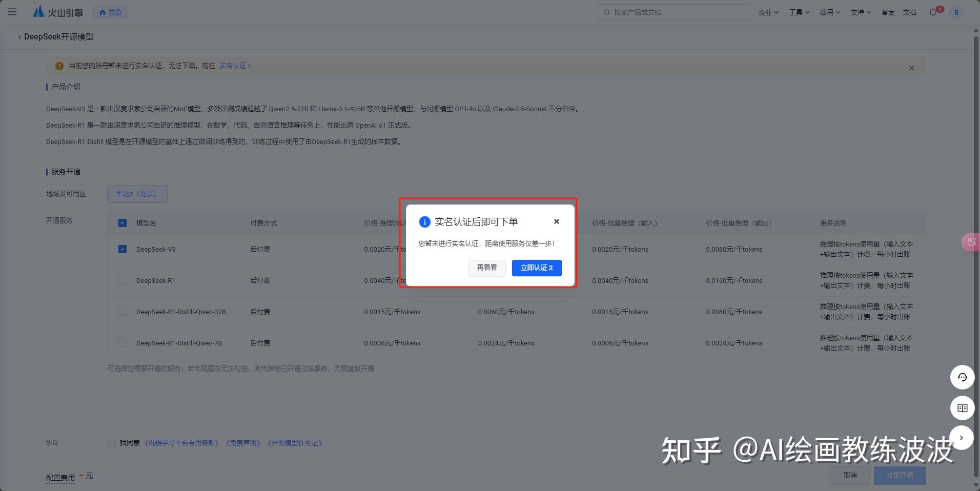Click the 立即开通 button
The height and width of the screenshot is (491, 980).
900,475
